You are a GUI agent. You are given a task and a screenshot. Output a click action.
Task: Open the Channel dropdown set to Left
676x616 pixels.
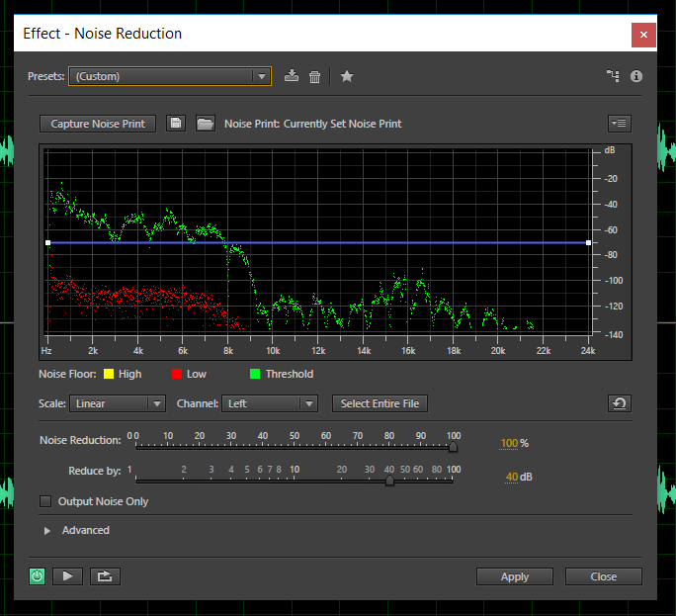pos(270,403)
